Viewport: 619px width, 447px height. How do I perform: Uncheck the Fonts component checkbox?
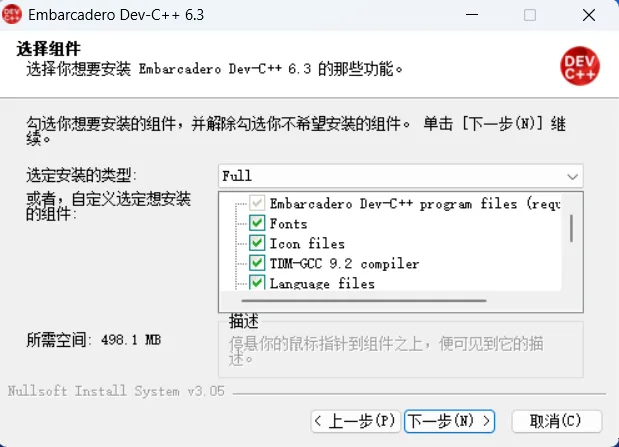[x=257, y=223]
